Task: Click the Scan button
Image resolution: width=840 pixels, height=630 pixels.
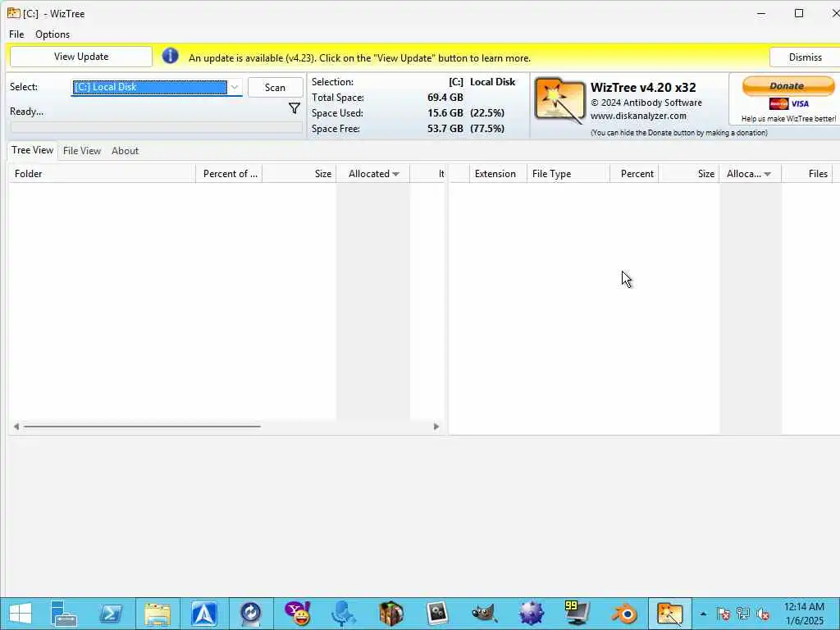Action: pos(275,88)
